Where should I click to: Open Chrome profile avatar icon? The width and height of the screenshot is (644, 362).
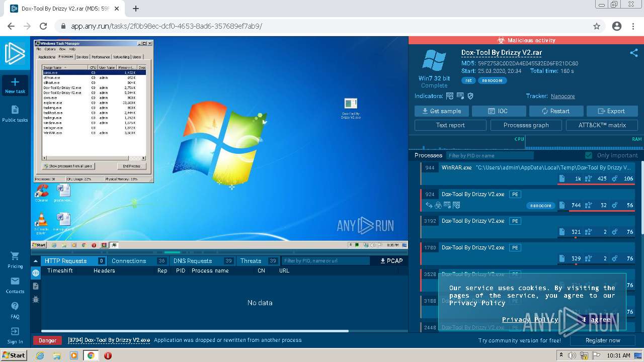click(617, 26)
